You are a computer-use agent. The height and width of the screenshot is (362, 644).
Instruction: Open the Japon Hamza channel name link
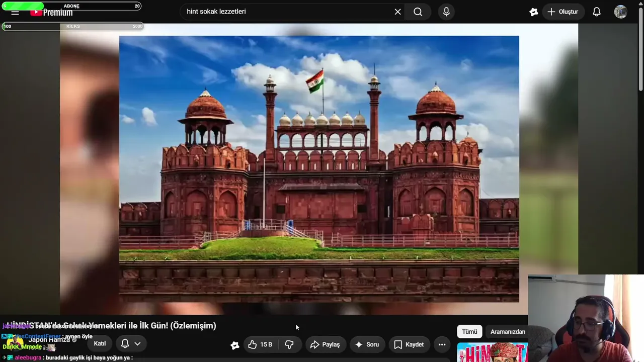49,340
